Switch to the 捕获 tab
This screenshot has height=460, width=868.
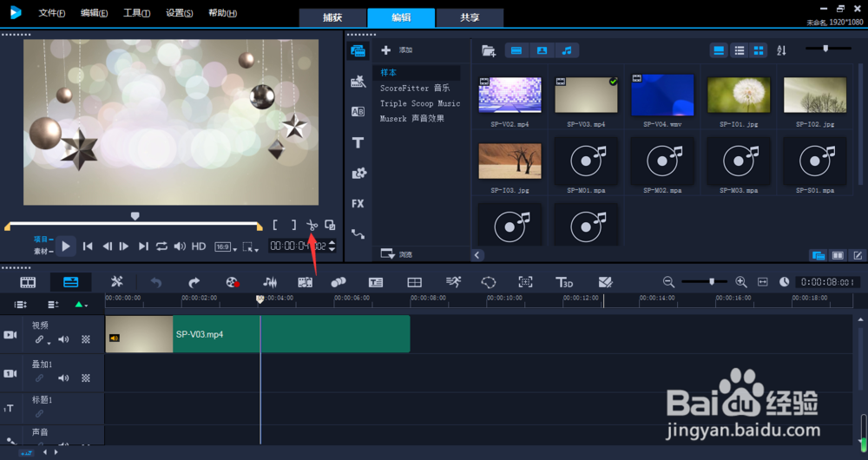coord(332,17)
